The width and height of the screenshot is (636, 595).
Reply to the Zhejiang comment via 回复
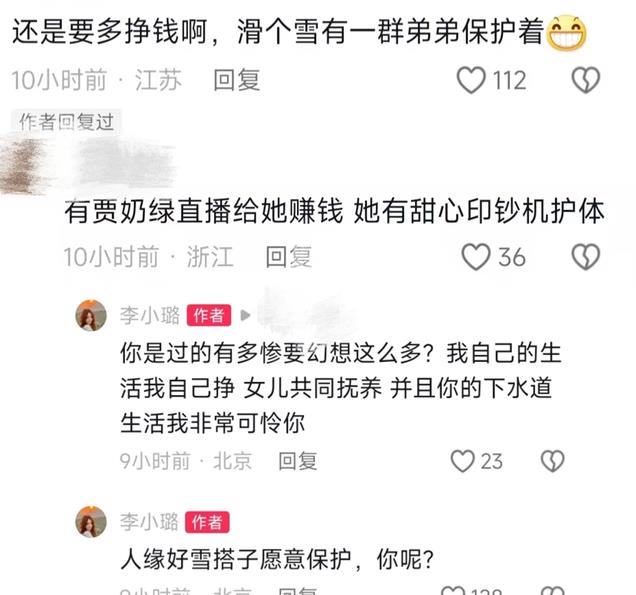tap(289, 257)
